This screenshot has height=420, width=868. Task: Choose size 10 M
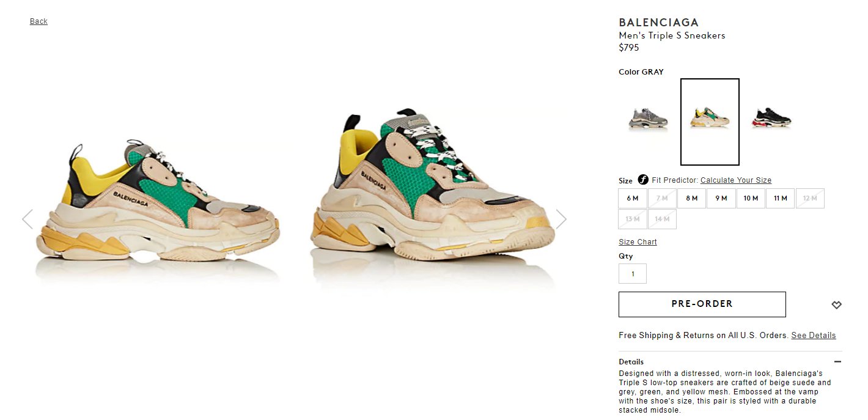[x=751, y=198]
